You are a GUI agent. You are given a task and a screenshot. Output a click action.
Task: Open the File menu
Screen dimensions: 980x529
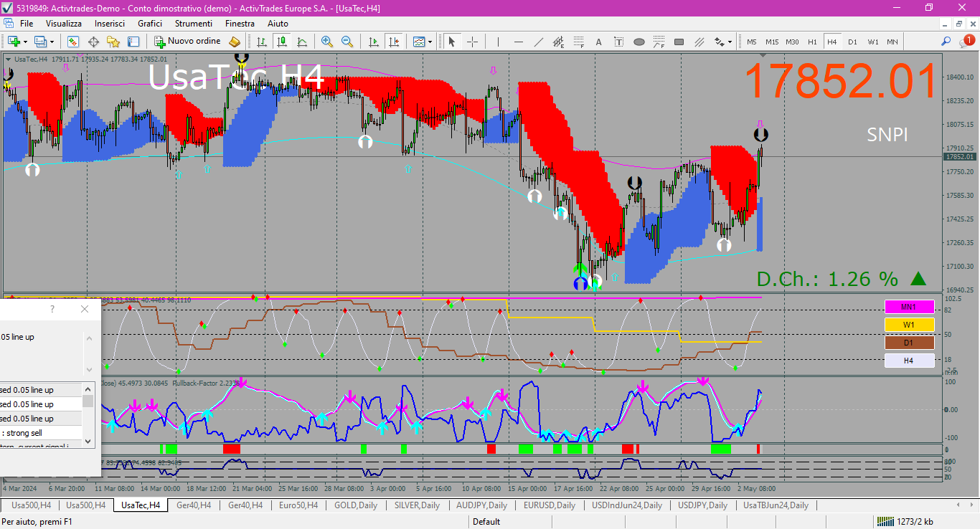point(27,24)
